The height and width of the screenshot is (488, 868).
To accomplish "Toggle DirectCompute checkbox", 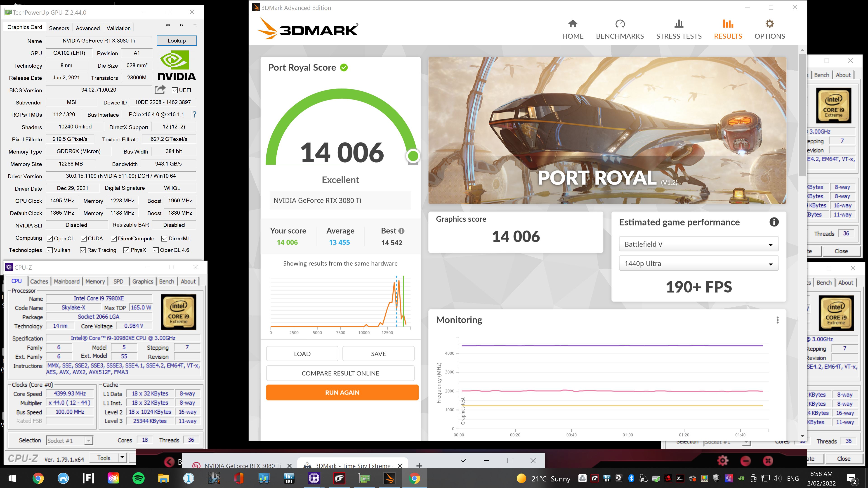I will (x=113, y=239).
